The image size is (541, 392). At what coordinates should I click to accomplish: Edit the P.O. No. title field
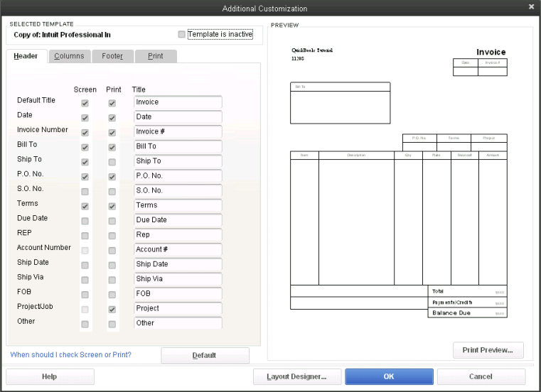(x=178, y=176)
